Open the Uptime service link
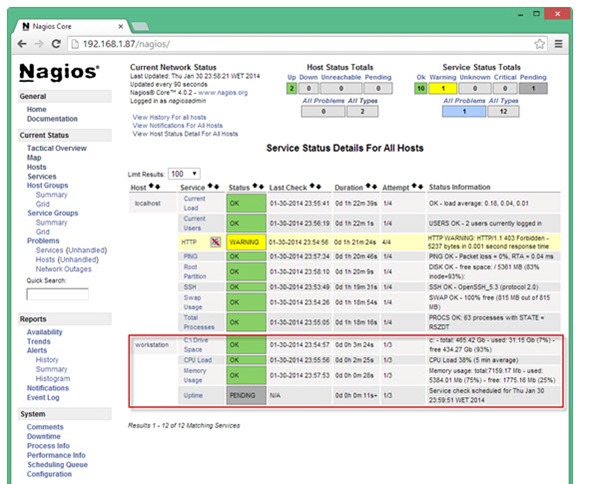Image resolution: width=600 pixels, height=484 pixels. [x=193, y=395]
